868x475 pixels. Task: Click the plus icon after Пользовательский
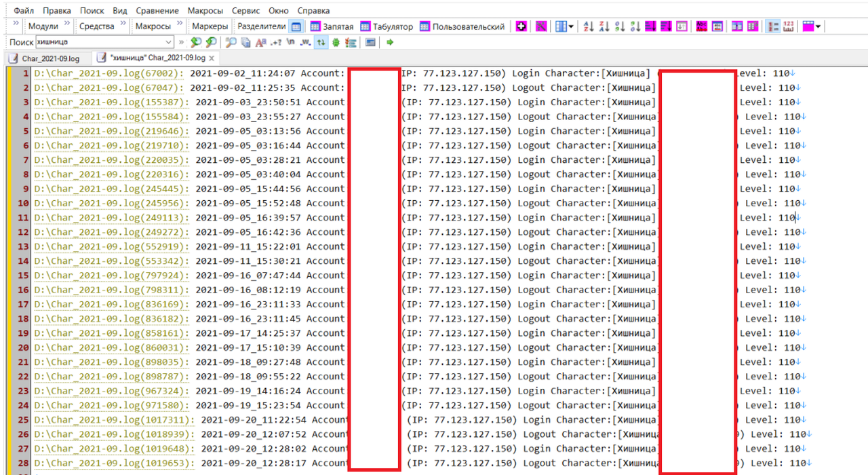click(521, 26)
